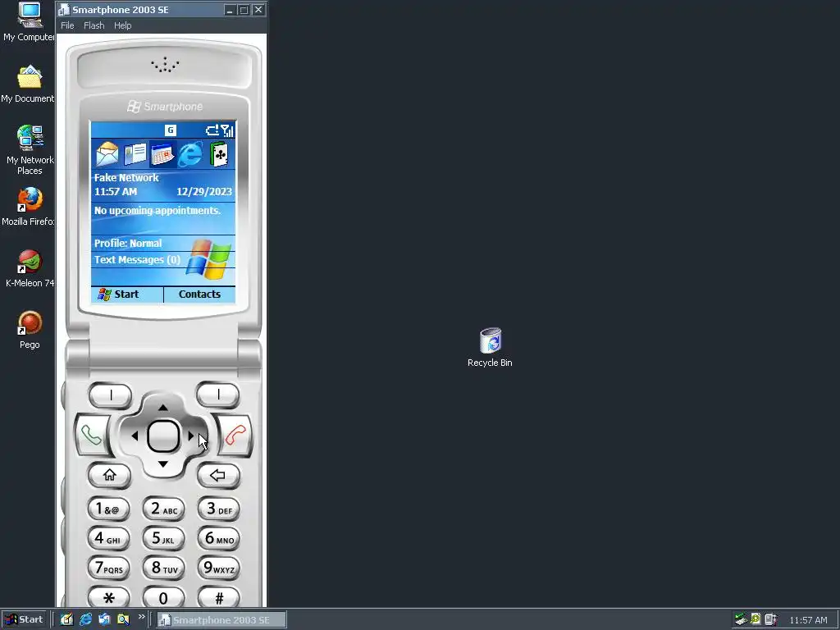Screen dimensions: 840x630
Task: Launch Internet Explorer icon on phone screen
Action: pos(190,154)
